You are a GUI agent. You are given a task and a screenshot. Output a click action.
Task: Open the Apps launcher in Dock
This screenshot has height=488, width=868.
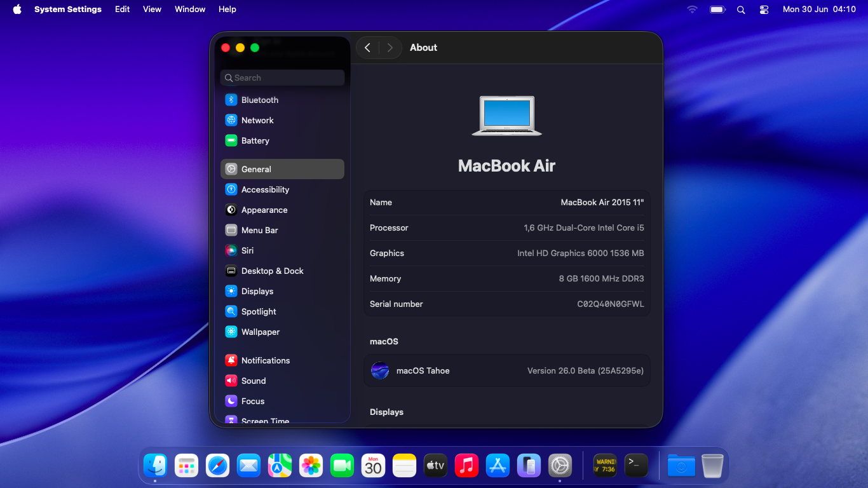click(186, 466)
